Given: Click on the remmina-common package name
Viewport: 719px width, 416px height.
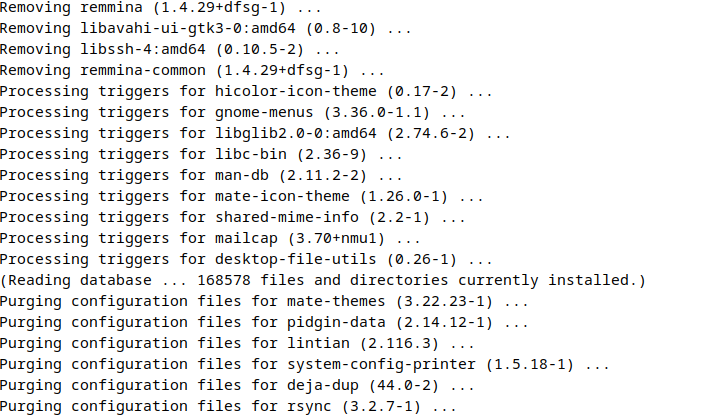Looking at the screenshot, I should [x=143, y=71].
